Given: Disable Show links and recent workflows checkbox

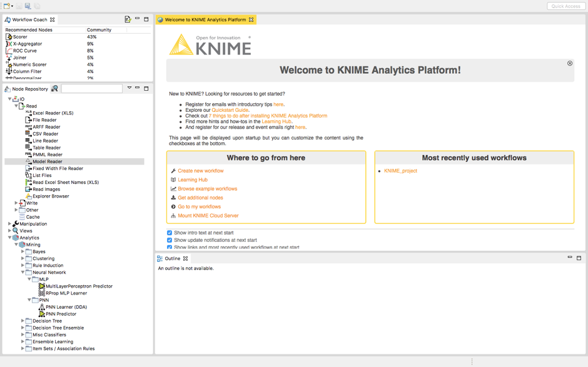Looking at the screenshot, I should 170,247.
